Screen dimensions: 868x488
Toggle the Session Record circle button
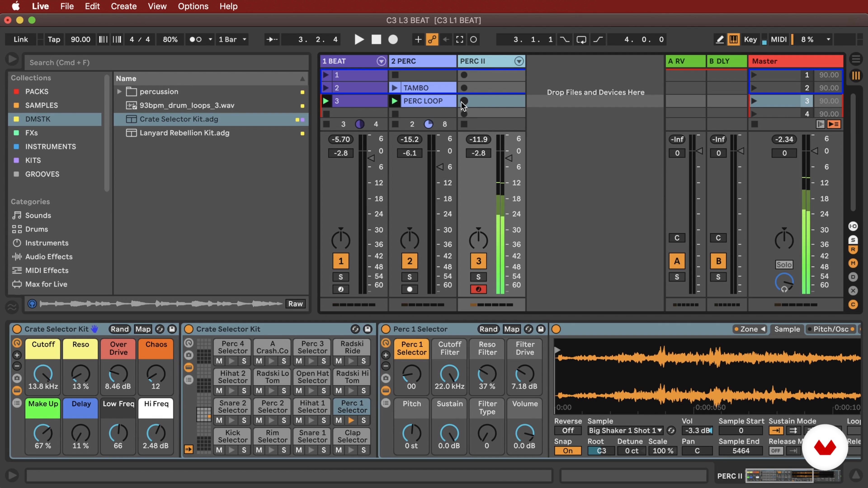(x=473, y=39)
